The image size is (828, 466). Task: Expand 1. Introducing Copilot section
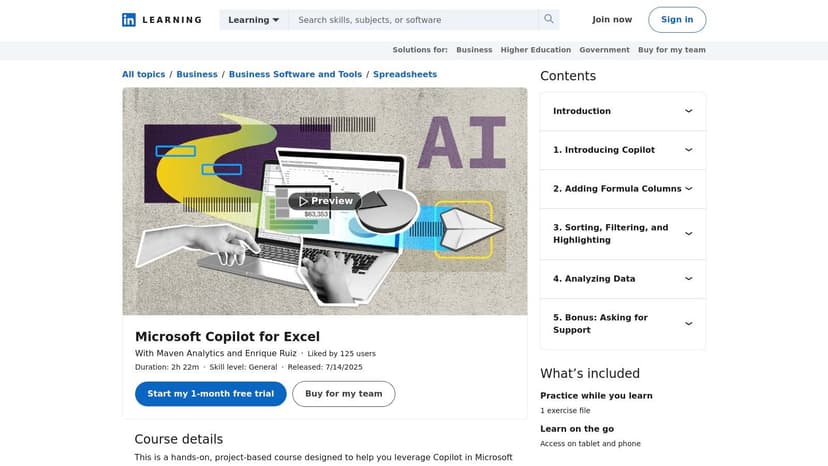coord(623,150)
